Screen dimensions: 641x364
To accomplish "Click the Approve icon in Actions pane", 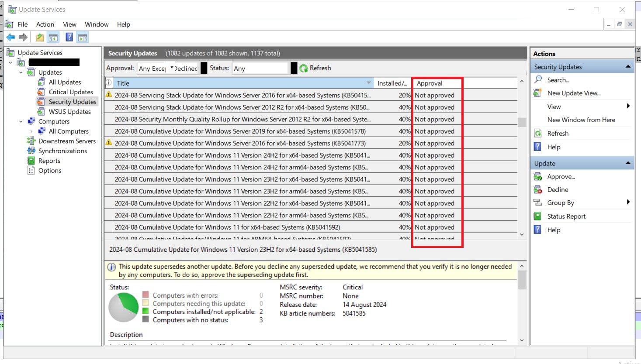I will pos(538,177).
